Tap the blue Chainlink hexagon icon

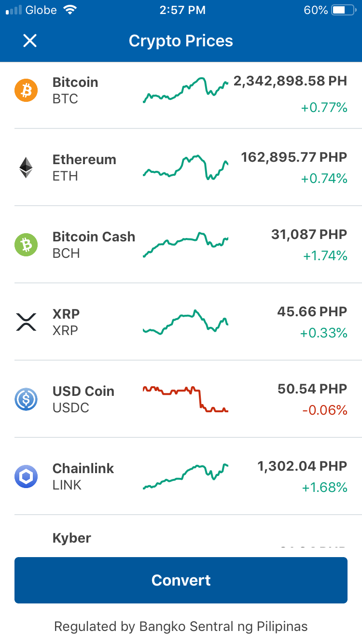[26, 476]
